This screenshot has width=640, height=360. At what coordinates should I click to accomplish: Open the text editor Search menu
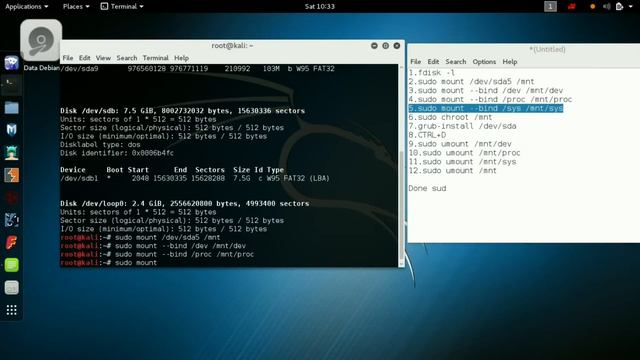point(456,62)
